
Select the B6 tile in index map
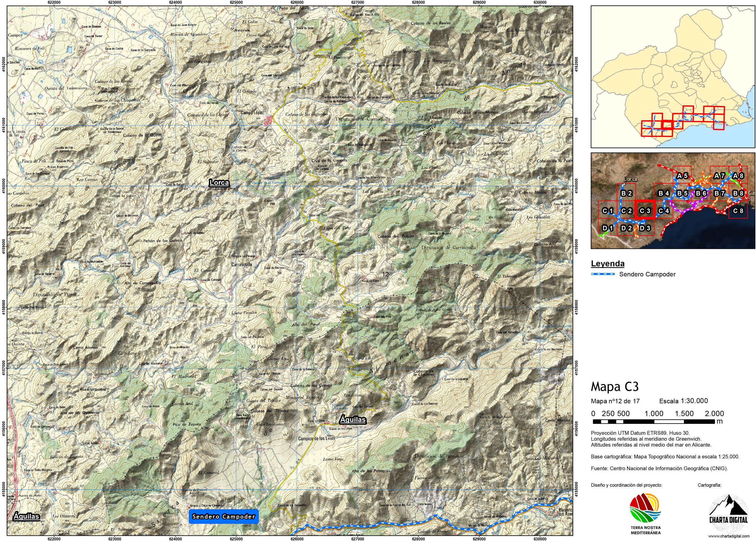[701, 193]
